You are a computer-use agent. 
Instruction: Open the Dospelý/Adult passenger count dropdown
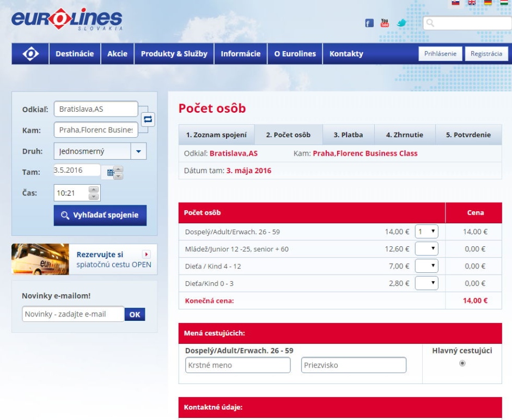point(426,232)
